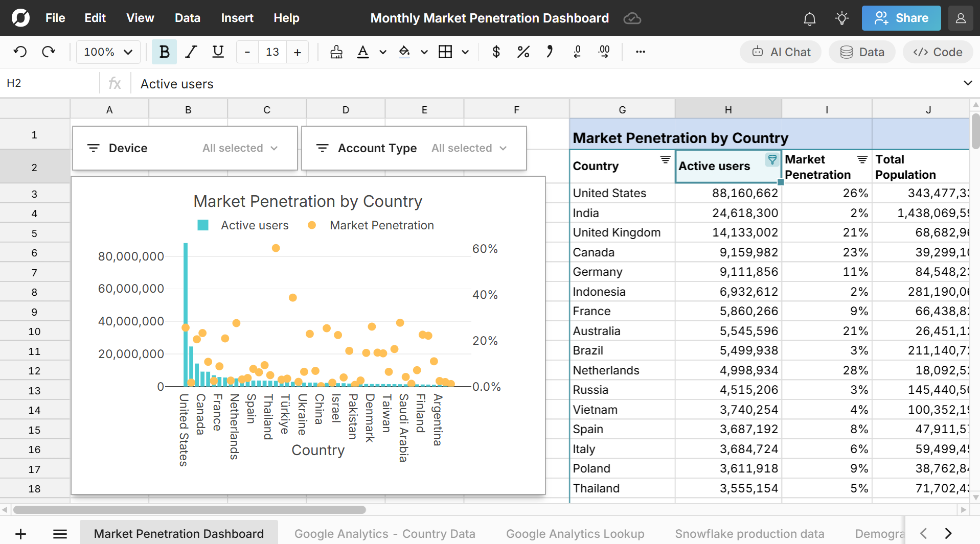
Task: Increase font size with plus button
Action: tap(298, 52)
